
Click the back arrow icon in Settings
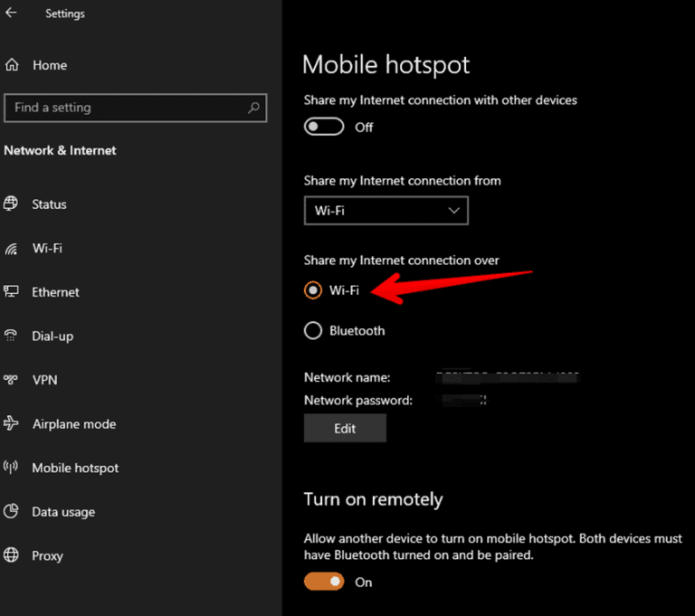tap(12, 14)
